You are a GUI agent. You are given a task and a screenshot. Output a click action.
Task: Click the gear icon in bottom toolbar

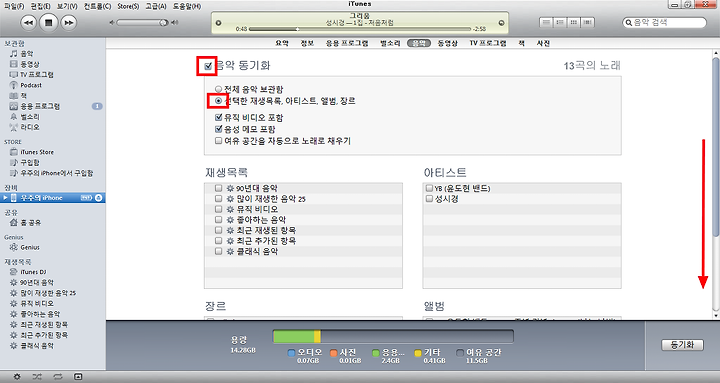(17, 377)
